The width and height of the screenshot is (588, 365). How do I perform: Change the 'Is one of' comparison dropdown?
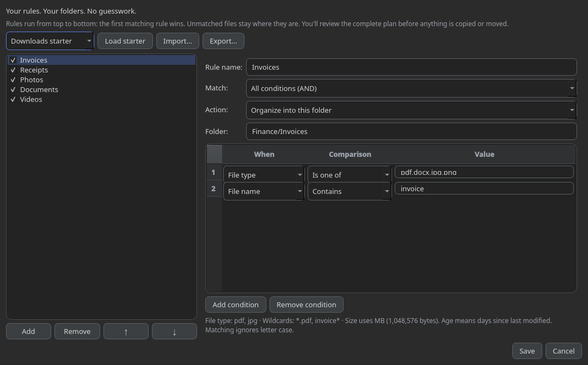coord(350,175)
